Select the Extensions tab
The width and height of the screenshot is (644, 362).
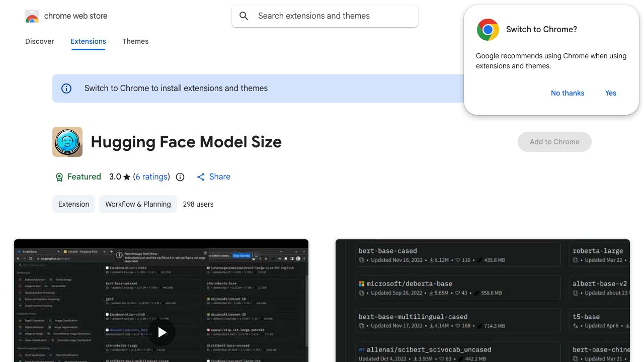click(x=88, y=41)
